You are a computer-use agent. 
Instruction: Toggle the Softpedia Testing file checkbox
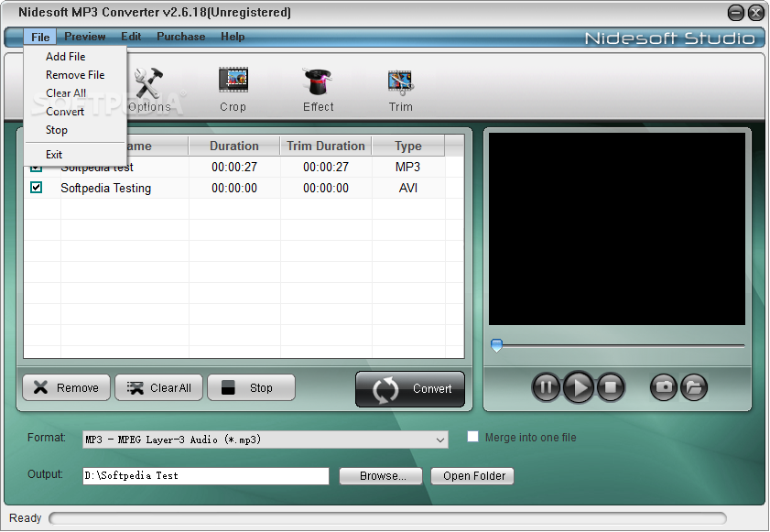coord(37,187)
